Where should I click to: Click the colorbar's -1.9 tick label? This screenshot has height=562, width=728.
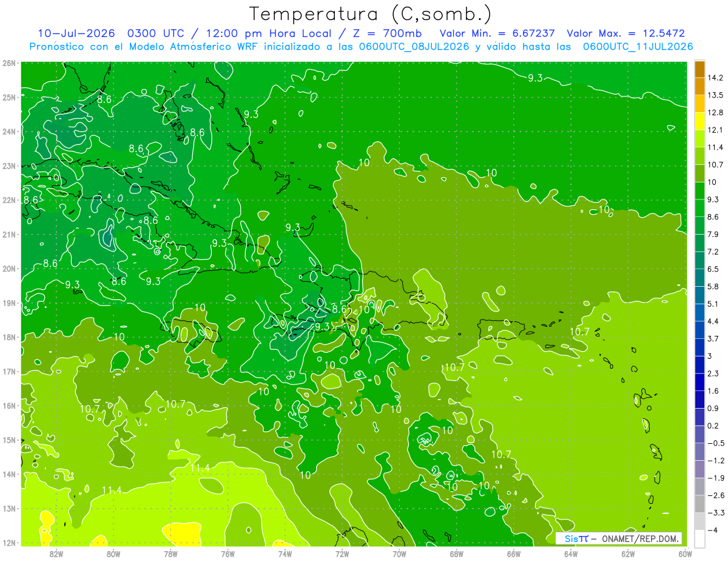point(717,478)
